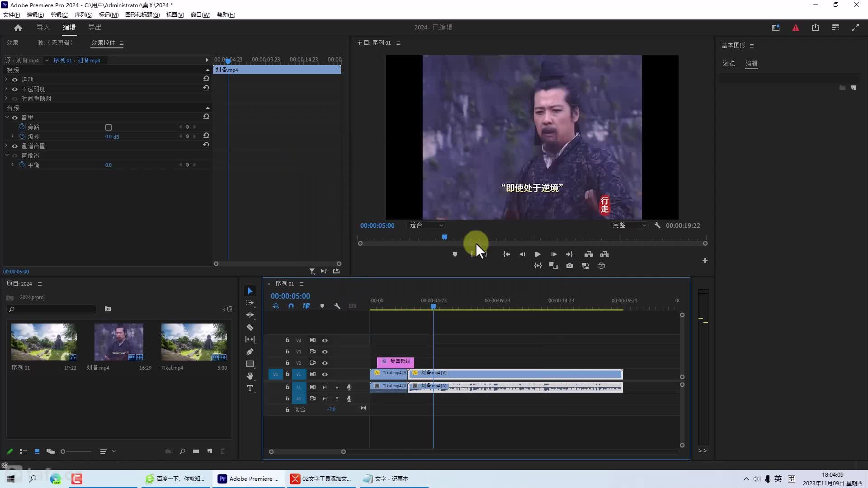This screenshot has width=868, height=488.
Task: Step forward one frame
Action: 554,254
